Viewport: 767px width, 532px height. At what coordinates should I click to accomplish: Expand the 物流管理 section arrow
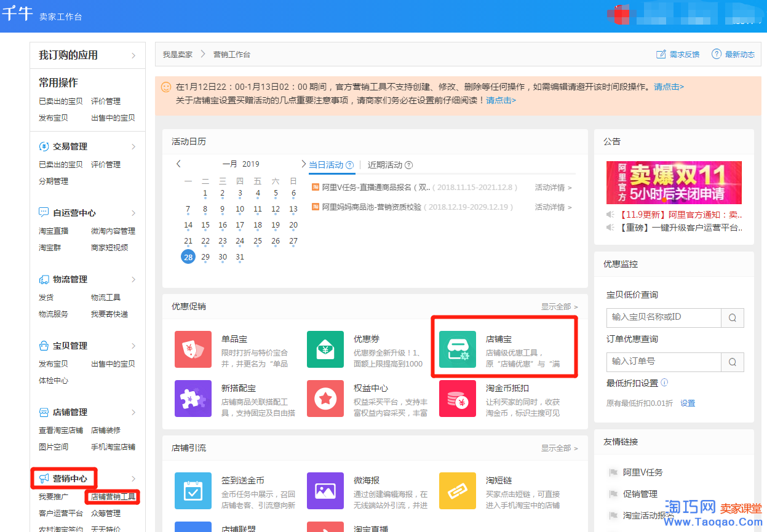[x=133, y=279]
